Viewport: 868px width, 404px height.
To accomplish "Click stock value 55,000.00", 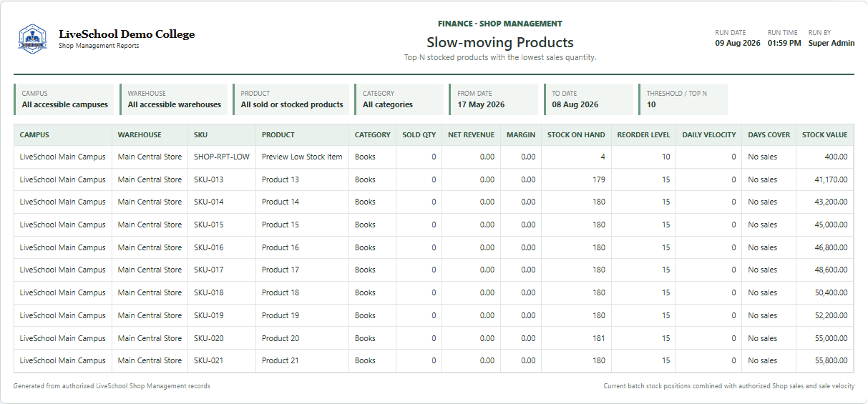I will pyautogui.click(x=830, y=338).
